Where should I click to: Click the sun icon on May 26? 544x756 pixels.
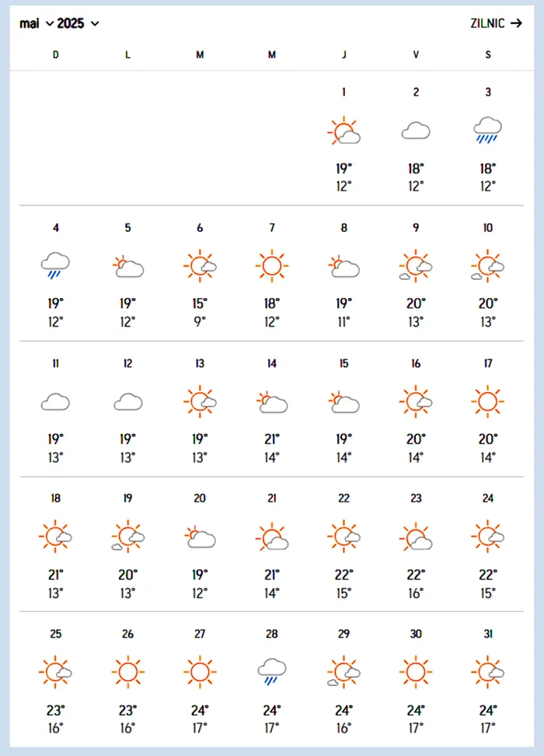tap(128, 672)
